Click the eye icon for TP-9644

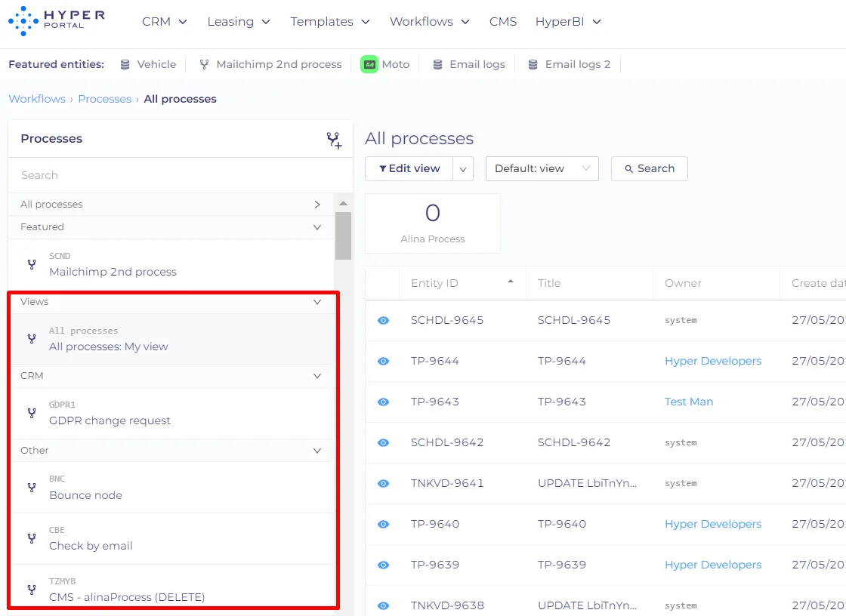[383, 362]
